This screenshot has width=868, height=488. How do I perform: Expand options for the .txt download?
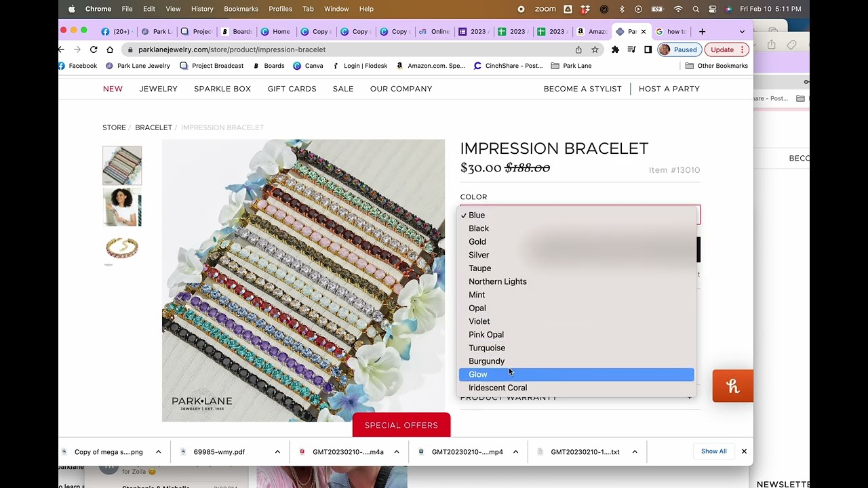pos(635,452)
